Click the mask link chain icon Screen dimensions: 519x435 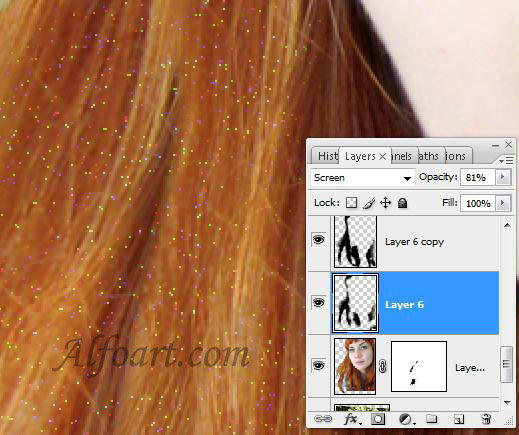pyautogui.click(x=383, y=366)
